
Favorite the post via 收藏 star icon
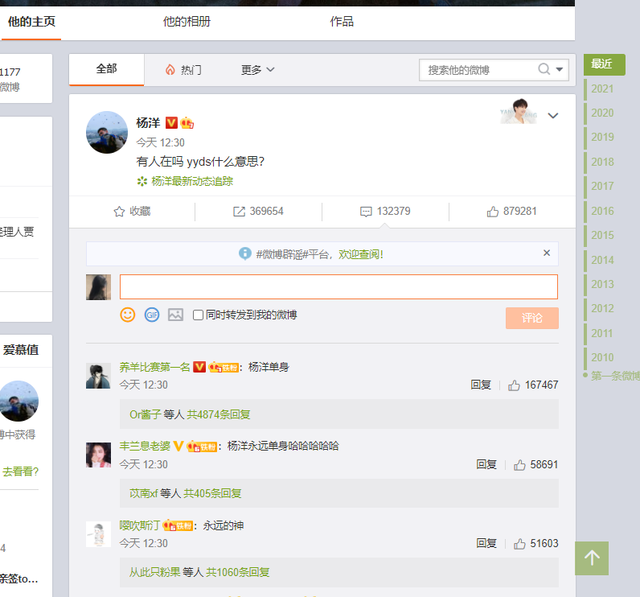point(119,212)
